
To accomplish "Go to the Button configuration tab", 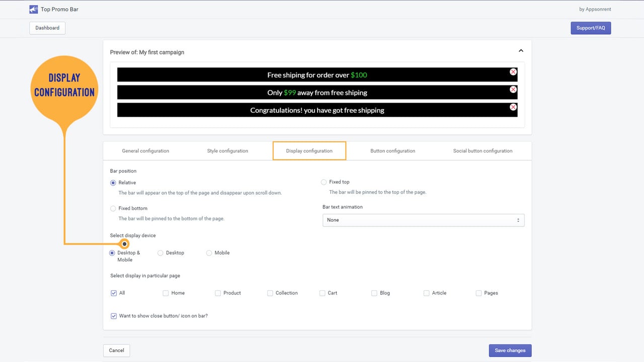I will click(x=392, y=151).
